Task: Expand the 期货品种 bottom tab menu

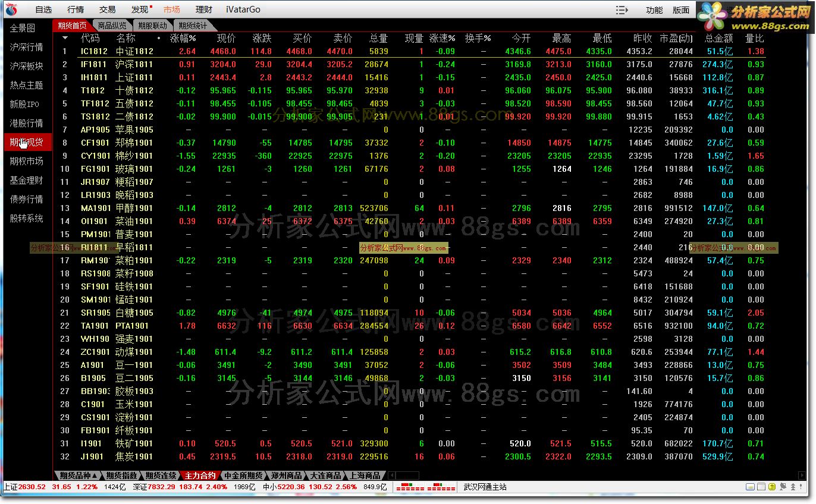Action: [79, 475]
